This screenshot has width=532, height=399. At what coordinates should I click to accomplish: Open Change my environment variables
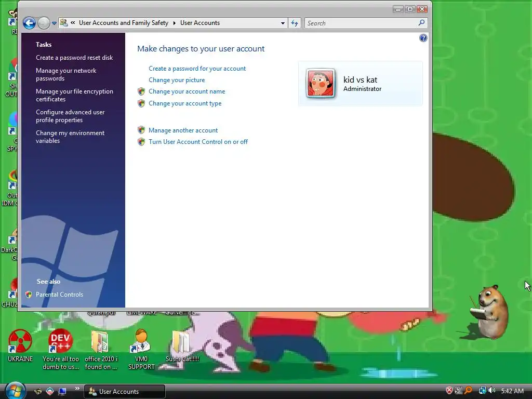click(70, 137)
